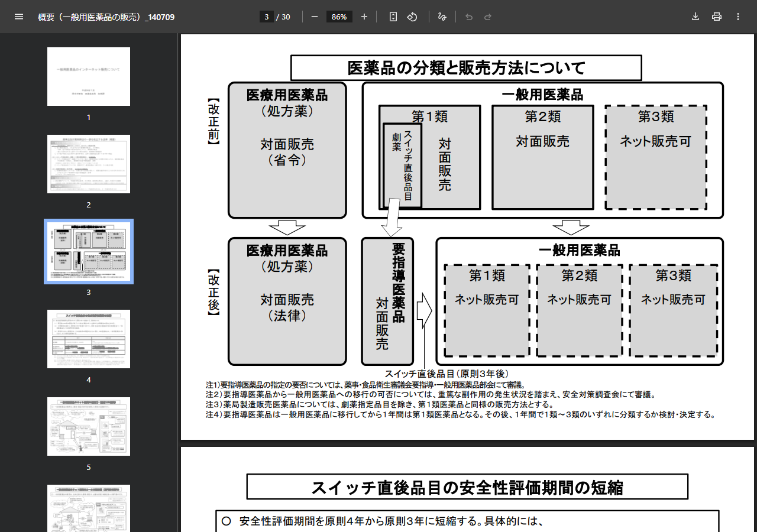Click the 注2) footnote line
Screen dimensions: 757x532
point(430,395)
